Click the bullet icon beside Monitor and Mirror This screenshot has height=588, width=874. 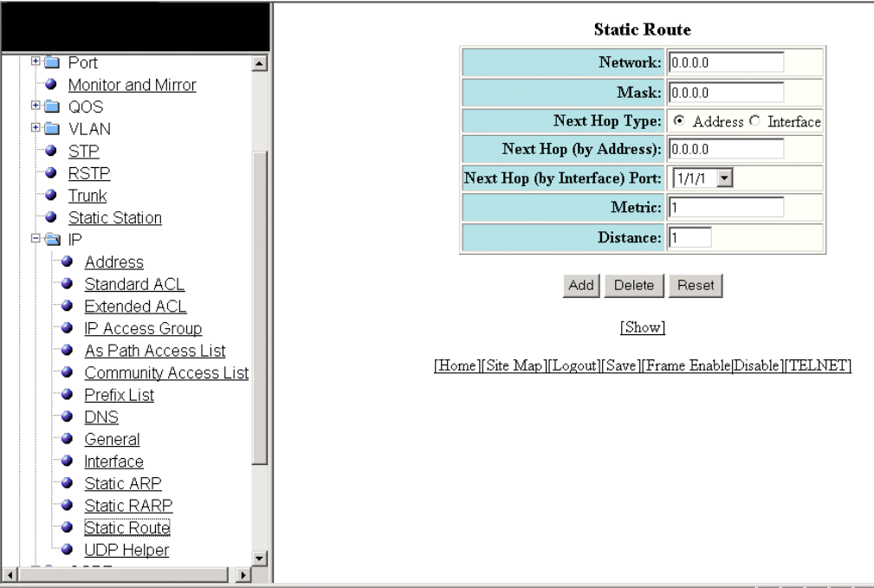(51, 84)
